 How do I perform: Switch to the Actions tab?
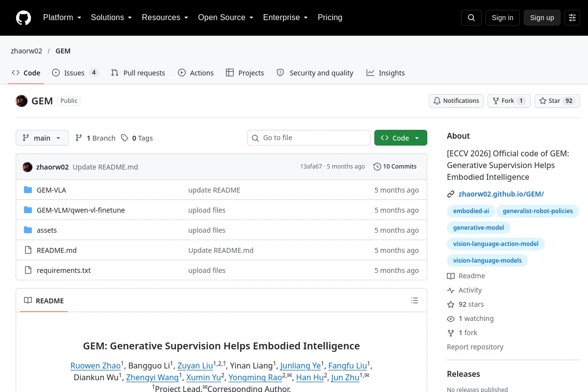pos(196,73)
